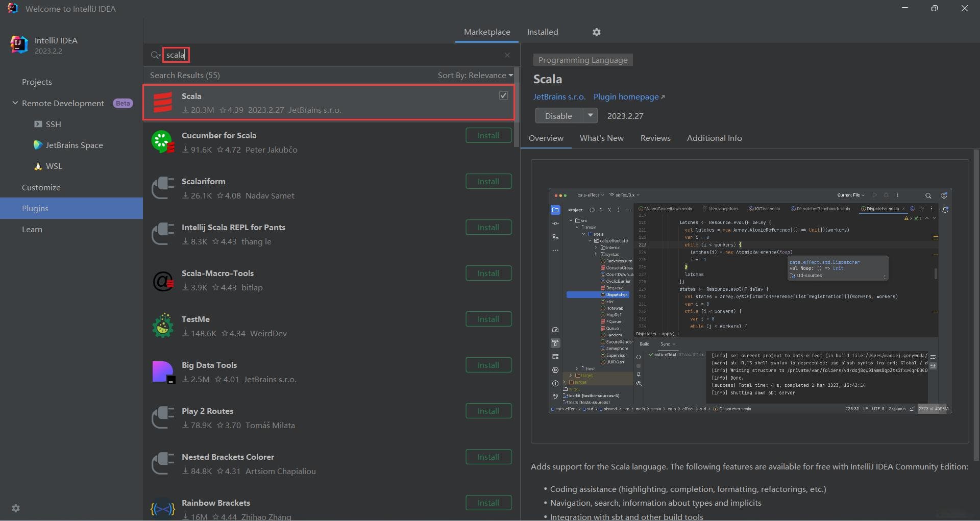Open the Sort By Relevance dropdown

475,75
